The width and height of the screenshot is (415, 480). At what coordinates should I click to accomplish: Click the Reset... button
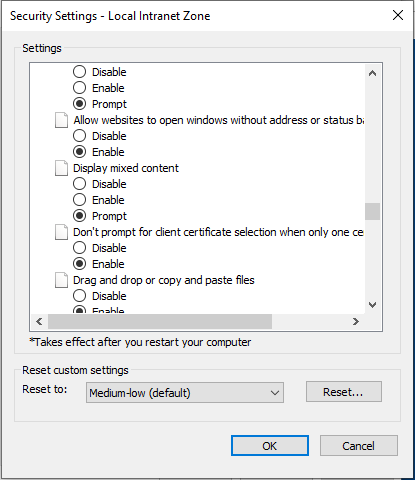344,392
